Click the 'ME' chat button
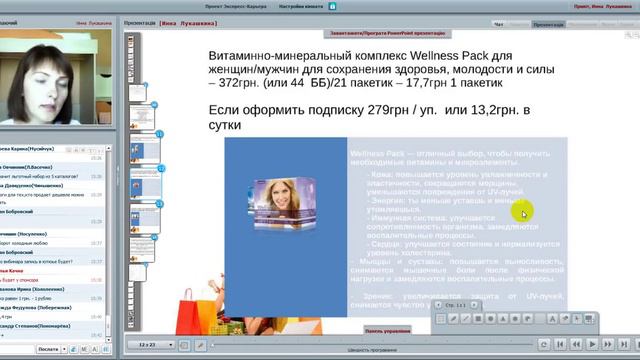 (x=84, y=349)
